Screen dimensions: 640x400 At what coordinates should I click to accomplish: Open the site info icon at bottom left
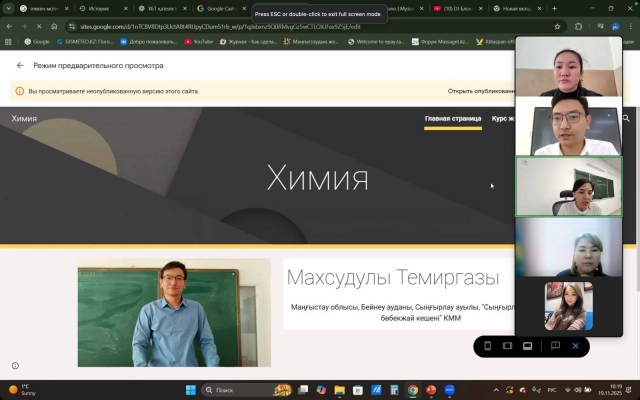pos(14,366)
